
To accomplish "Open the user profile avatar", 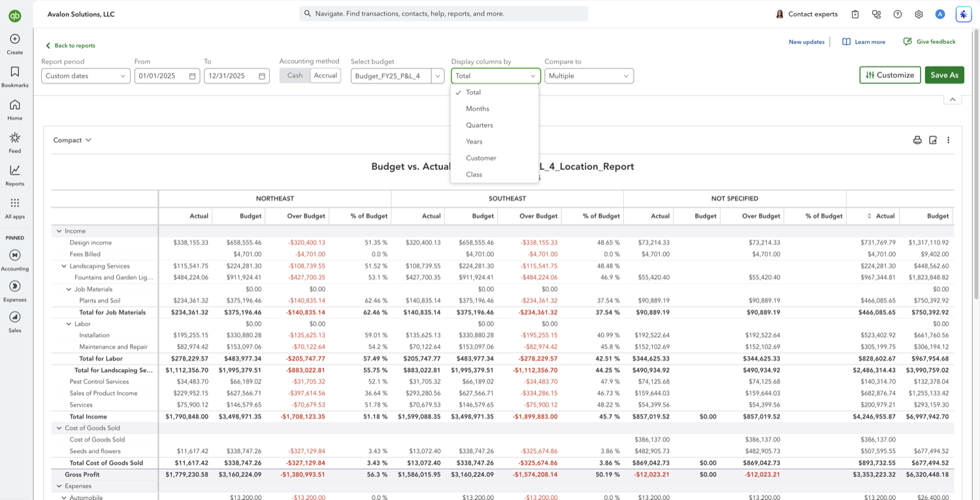I will (940, 14).
